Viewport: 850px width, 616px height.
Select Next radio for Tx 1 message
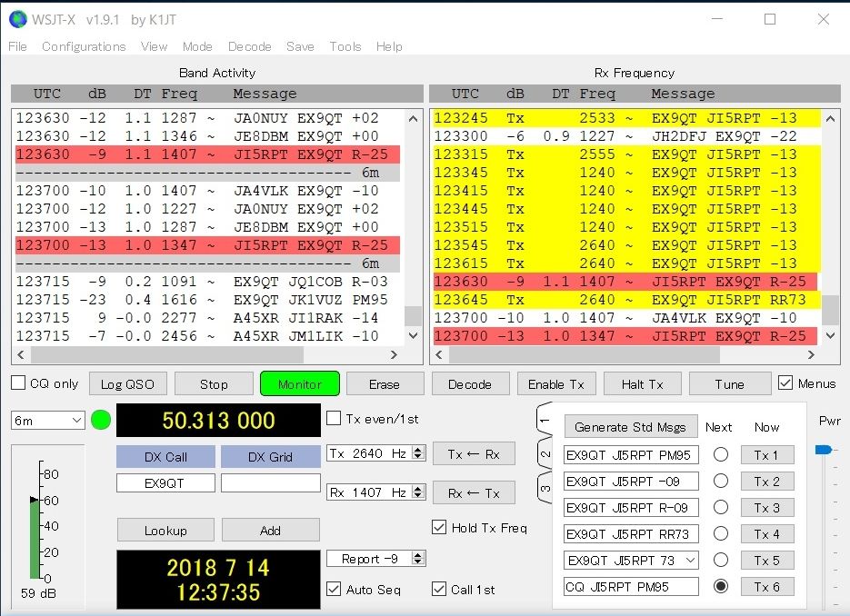720,454
